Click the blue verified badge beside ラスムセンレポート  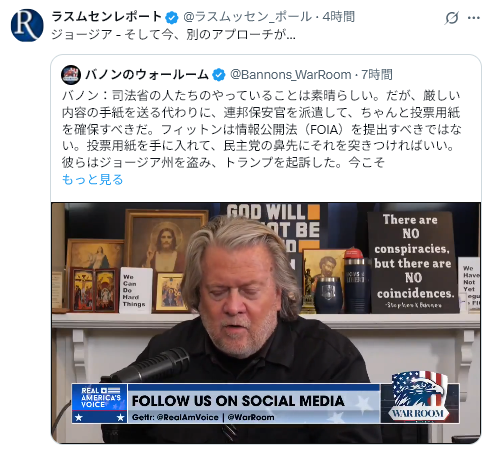click(x=172, y=17)
